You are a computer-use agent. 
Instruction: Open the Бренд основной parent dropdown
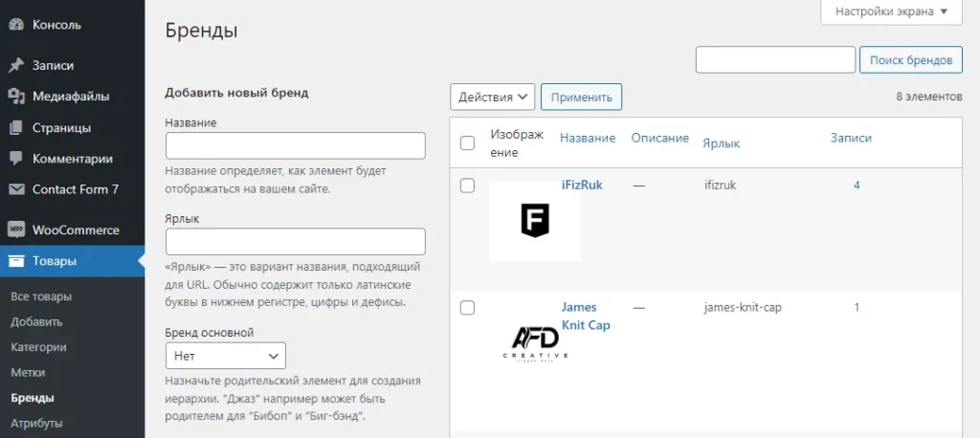pyautogui.click(x=226, y=356)
